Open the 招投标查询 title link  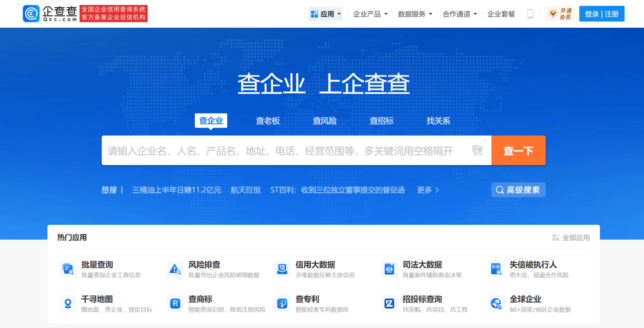[x=422, y=299]
